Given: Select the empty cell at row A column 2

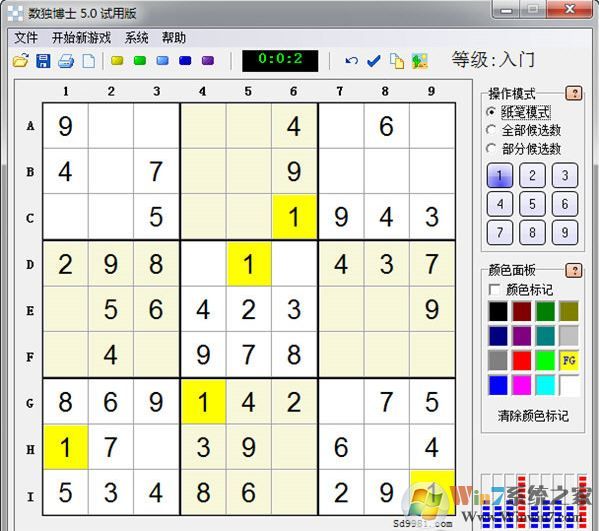Looking at the screenshot, I should point(111,126).
